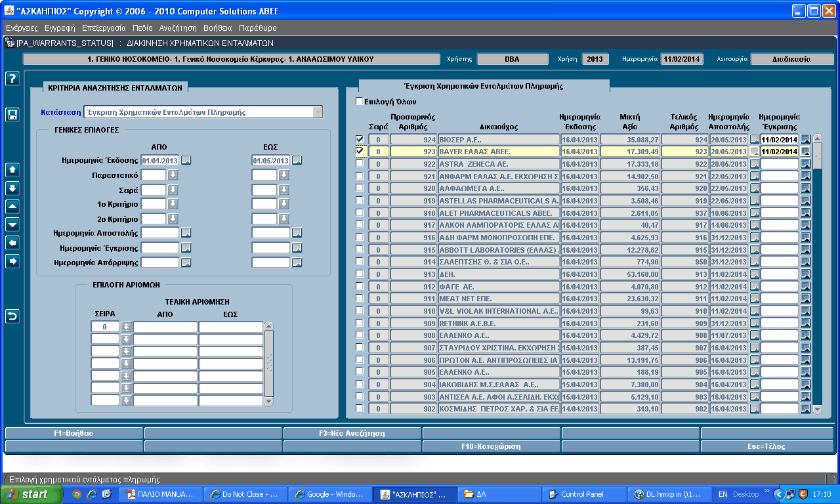Open calendar for Ημερομηνία Απόρριψης ΑΠΟ
Image resolution: width=840 pixels, height=504 pixels.
(x=186, y=262)
